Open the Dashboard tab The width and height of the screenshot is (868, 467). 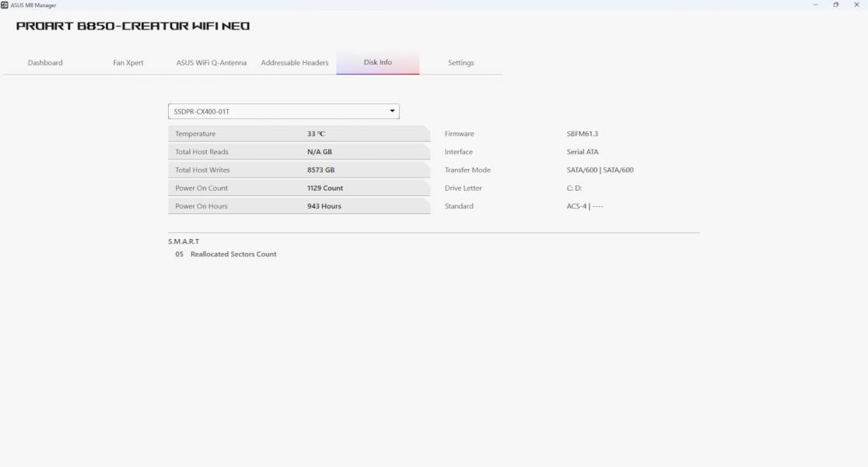tap(45, 62)
